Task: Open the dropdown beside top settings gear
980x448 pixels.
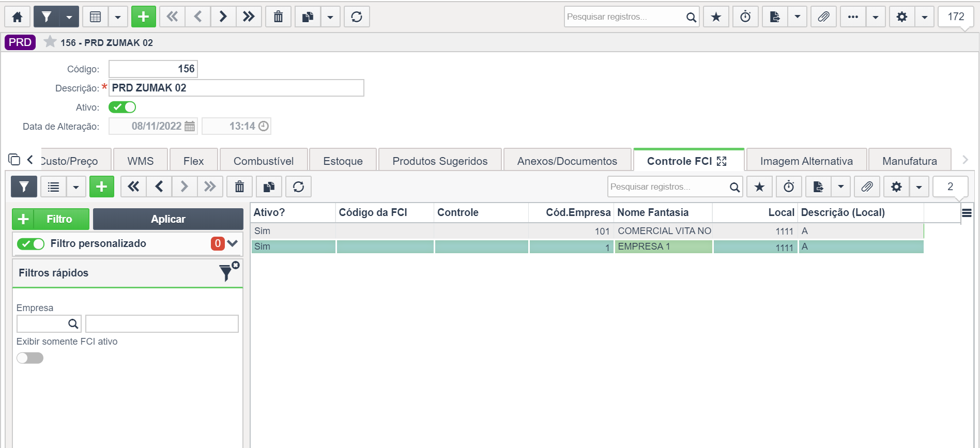Action: click(924, 17)
